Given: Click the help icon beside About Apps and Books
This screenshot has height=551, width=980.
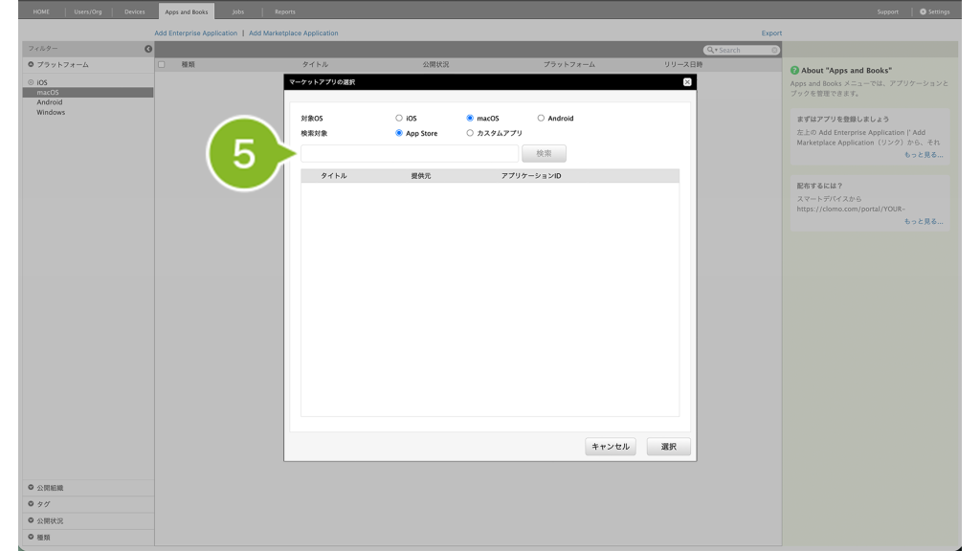Looking at the screenshot, I should (x=794, y=71).
